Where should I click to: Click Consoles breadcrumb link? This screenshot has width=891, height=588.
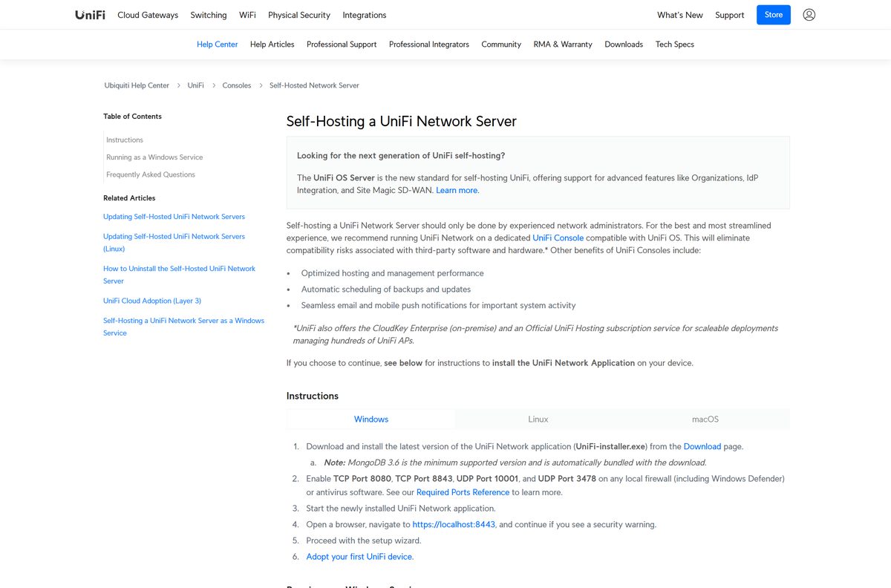tap(237, 85)
